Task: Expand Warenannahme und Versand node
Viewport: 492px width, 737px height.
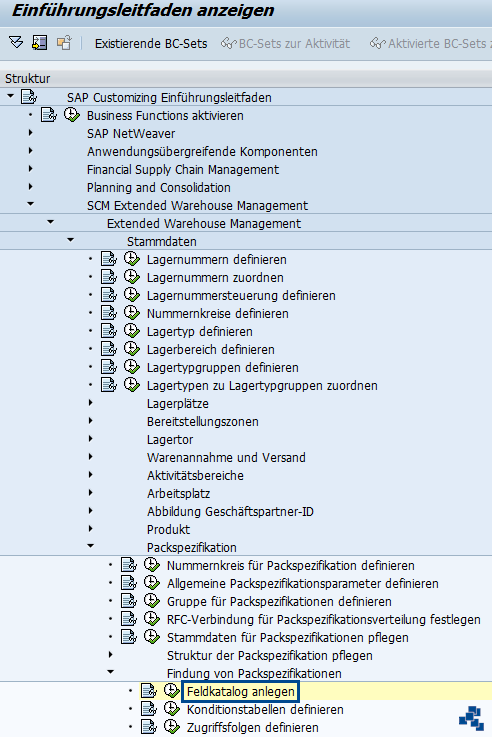Action: (91, 456)
